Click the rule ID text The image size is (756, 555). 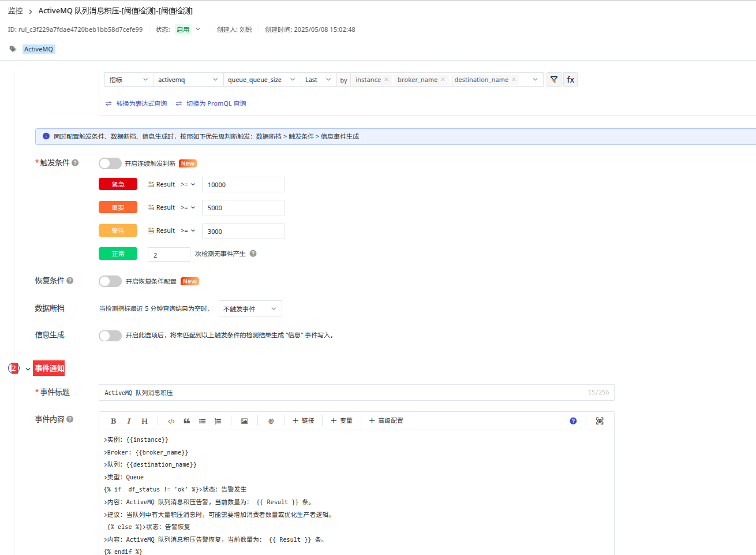pyautogui.click(x=75, y=29)
